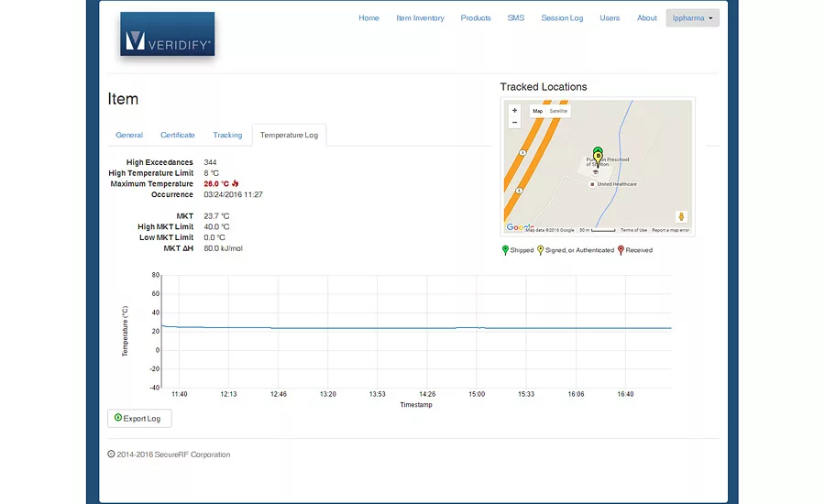
Task: Click the yellow B marker pin on map
Action: coord(599,159)
